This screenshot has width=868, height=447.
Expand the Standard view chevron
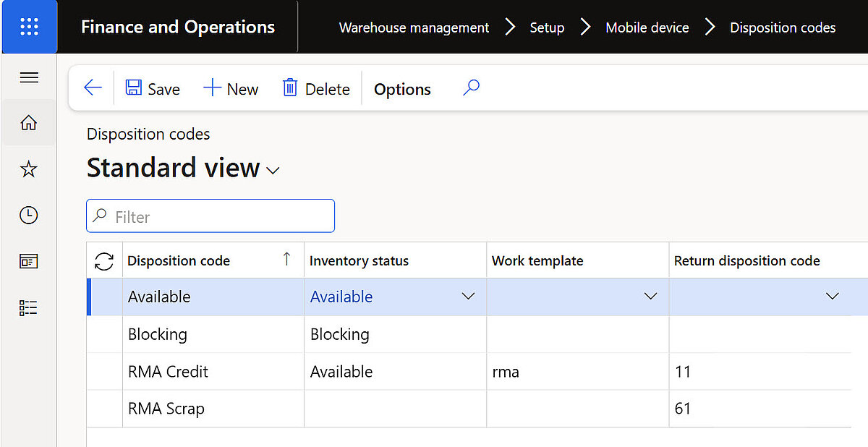pyautogui.click(x=273, y=171)
